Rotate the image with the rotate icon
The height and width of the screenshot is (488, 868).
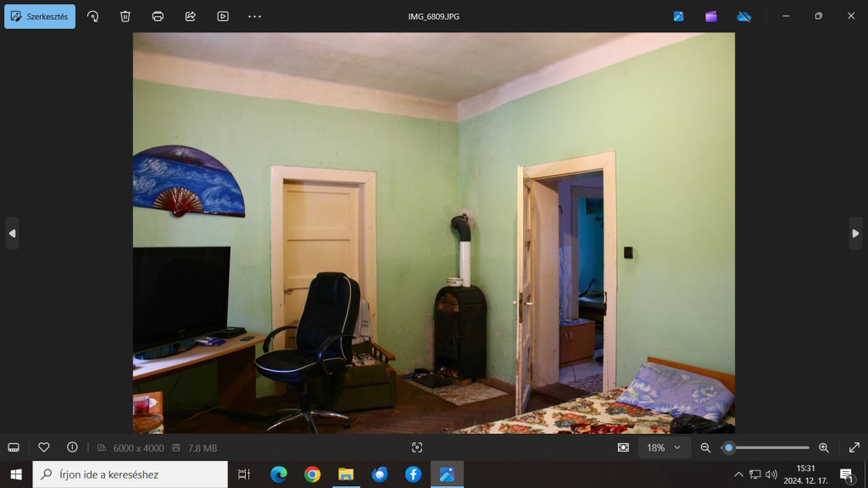(93, 16)
